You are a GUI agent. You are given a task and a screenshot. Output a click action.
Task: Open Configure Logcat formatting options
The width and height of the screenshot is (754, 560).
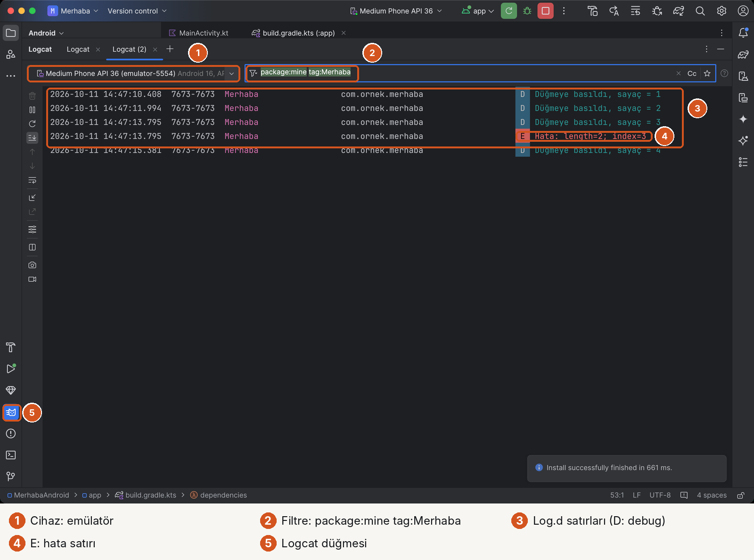click(32, 229)
